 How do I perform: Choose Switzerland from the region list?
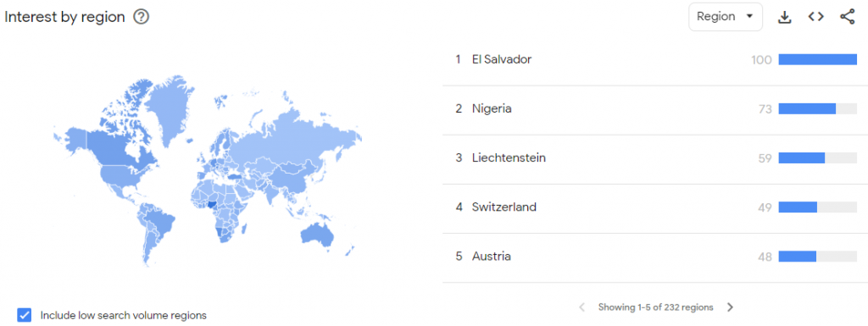[655, 207]
